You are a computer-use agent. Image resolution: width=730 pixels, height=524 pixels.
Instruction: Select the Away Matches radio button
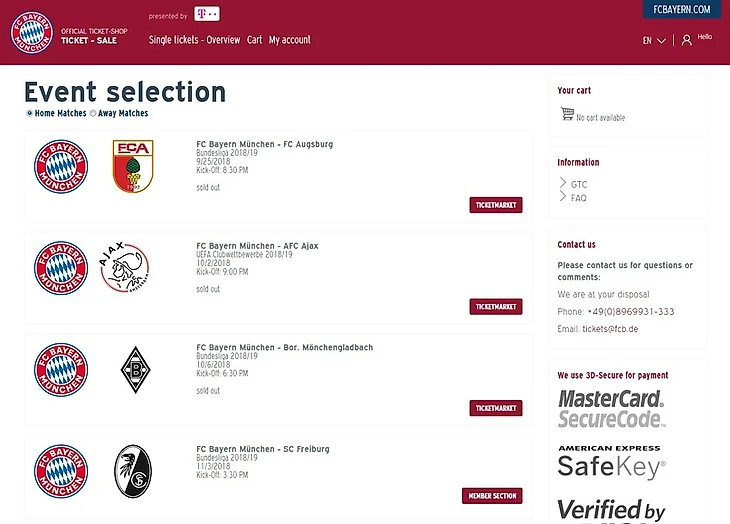pyautogui.click(x=93, y=113)
